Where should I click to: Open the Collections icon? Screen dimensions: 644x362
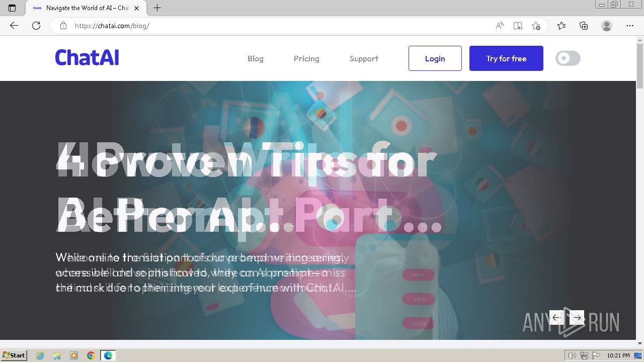click(584, 26)
